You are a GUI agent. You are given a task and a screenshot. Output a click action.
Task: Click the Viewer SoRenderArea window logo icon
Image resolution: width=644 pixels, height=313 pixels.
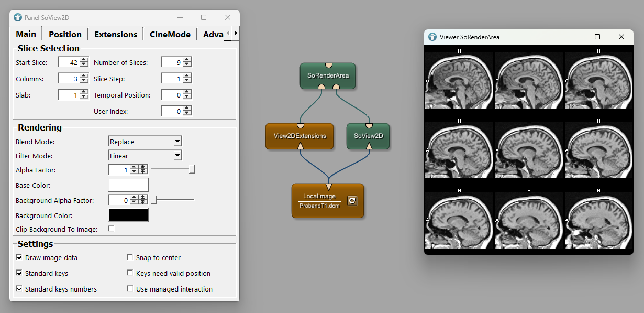[432, 37]
